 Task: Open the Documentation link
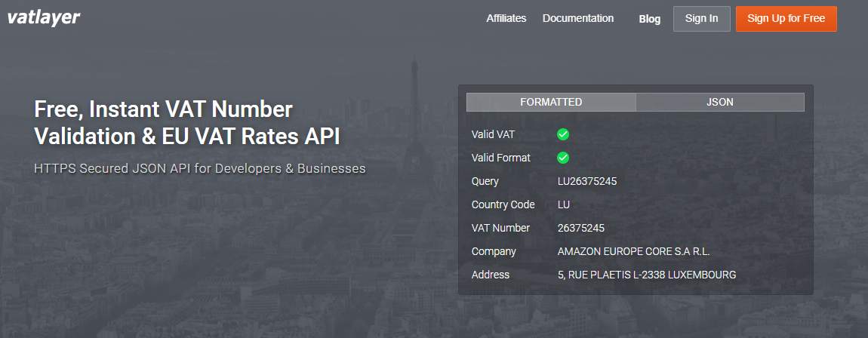(x=578, y=18)
